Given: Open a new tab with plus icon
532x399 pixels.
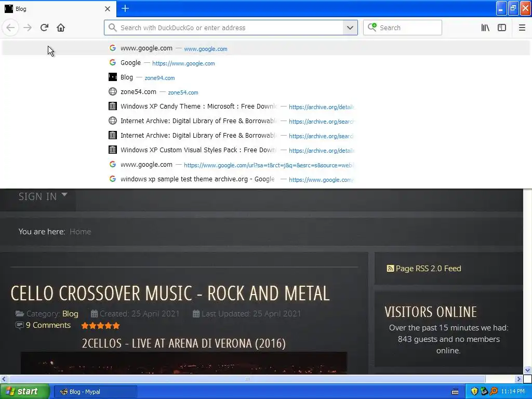Looking at the screenshot, I should tap(125, 8).
